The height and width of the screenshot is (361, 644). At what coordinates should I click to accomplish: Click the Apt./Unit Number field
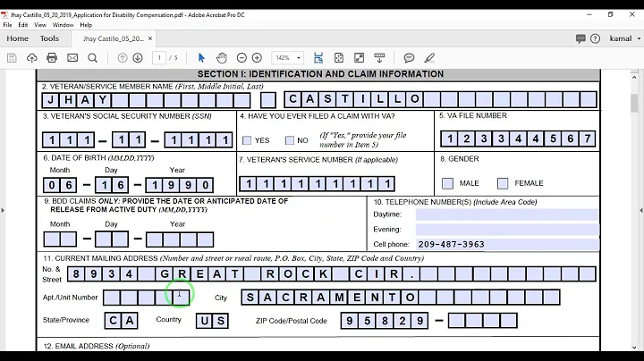147,298
